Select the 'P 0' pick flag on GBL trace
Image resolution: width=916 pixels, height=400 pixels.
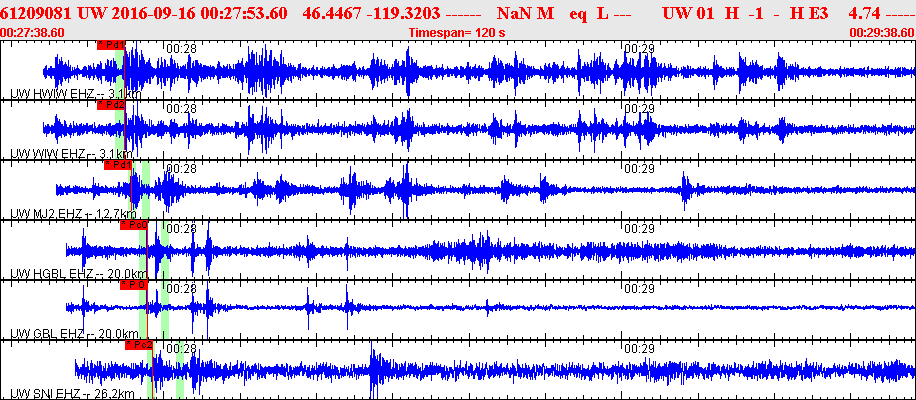click(134, 285)
